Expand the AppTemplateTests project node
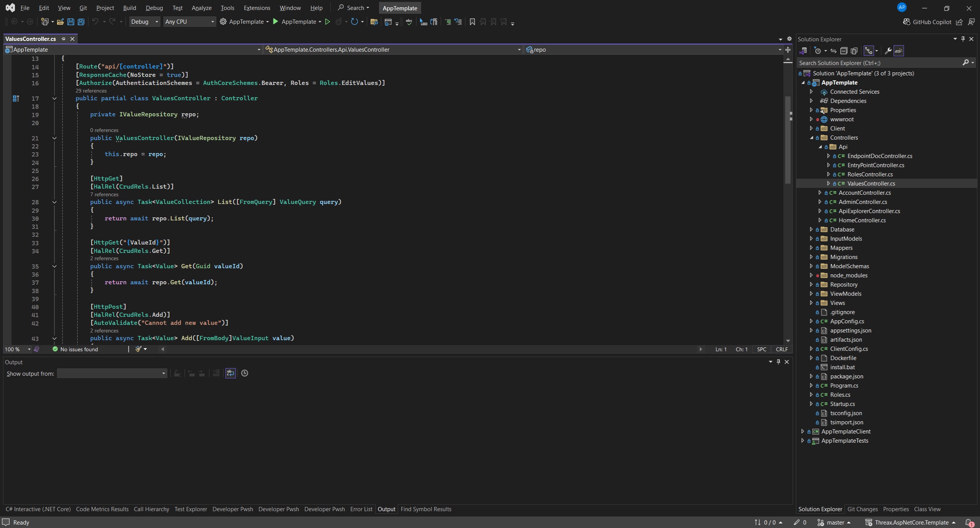This screenshot has width=980, height=528. (x=803, y=440)
